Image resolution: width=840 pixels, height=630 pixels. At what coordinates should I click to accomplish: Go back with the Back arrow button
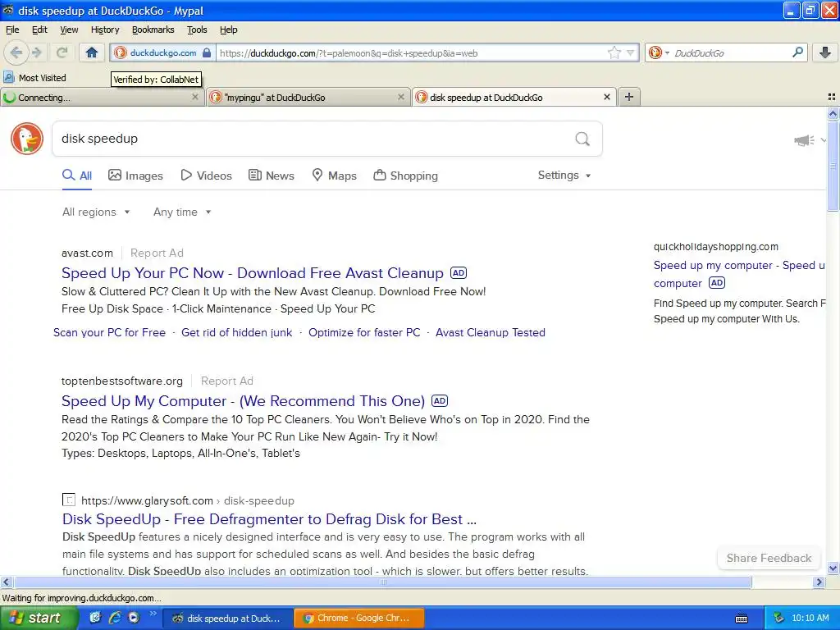click(16, 52)
